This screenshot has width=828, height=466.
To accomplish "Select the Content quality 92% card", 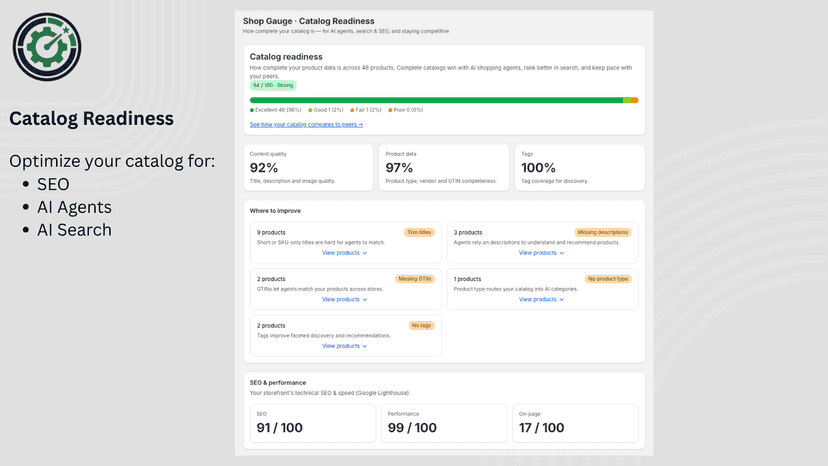I will point(308,167).
